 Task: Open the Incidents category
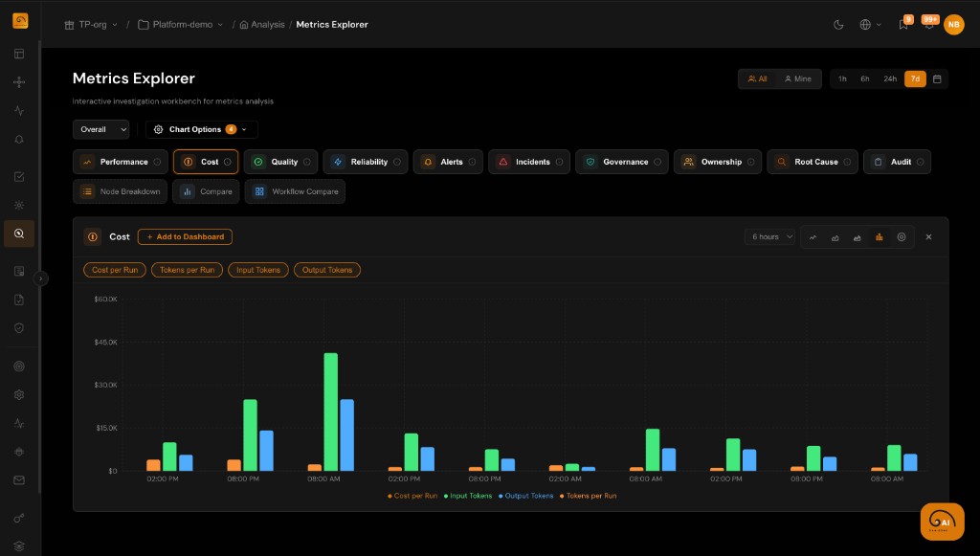tap(528, 162)
